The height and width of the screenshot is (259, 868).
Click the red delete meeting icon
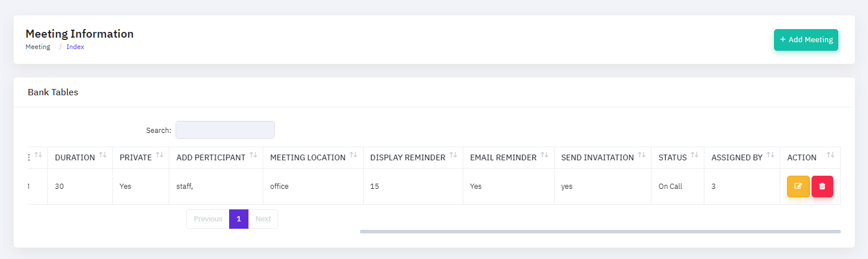click(822, 187)
